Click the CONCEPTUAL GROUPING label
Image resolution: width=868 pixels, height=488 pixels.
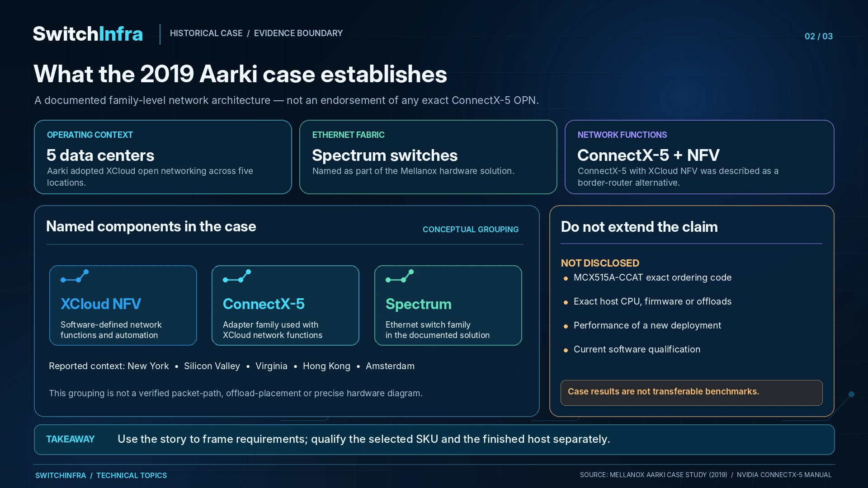point(471,230)
